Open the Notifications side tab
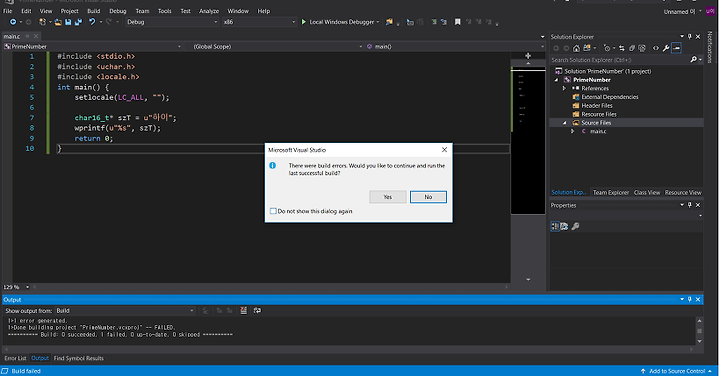 [x=710, y=47]
